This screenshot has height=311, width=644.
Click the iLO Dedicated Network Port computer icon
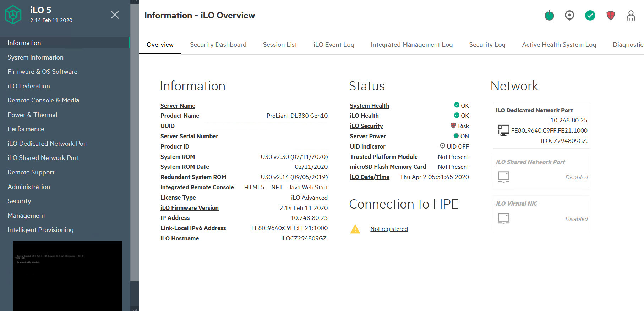503,130
